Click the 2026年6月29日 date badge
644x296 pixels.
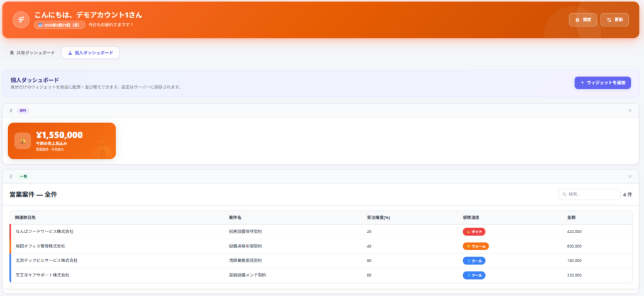pos(60,25)
